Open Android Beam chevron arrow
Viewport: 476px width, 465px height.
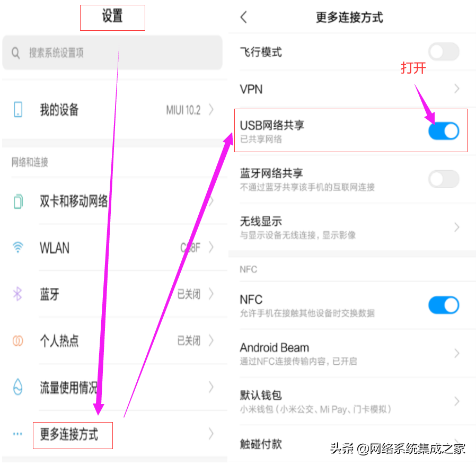pos(456,353)
